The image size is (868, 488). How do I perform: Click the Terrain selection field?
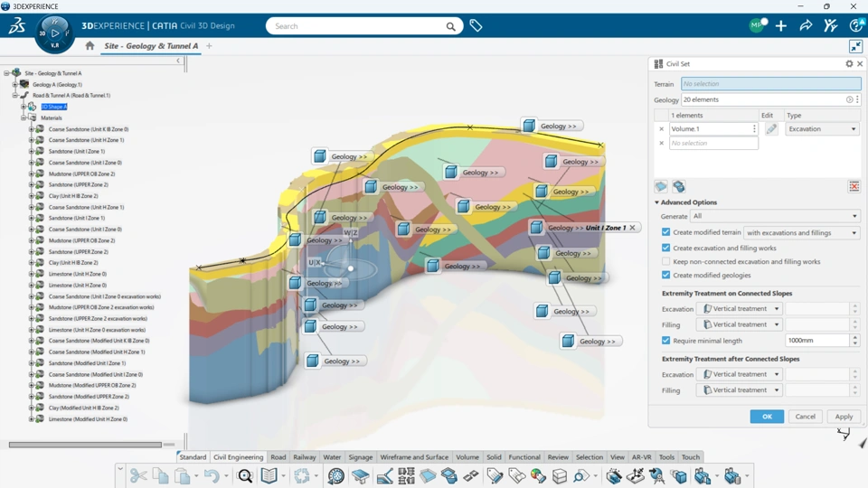770,83
